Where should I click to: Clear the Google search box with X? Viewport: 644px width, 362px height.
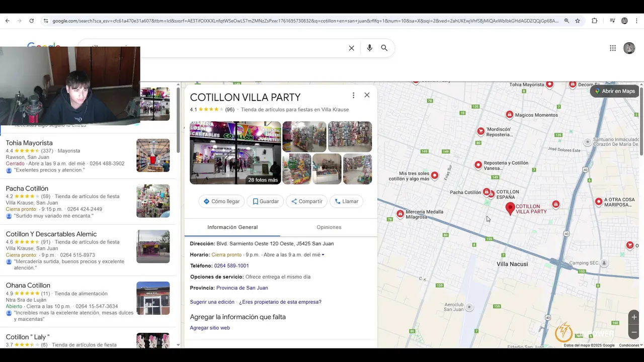tap(352, 48)
